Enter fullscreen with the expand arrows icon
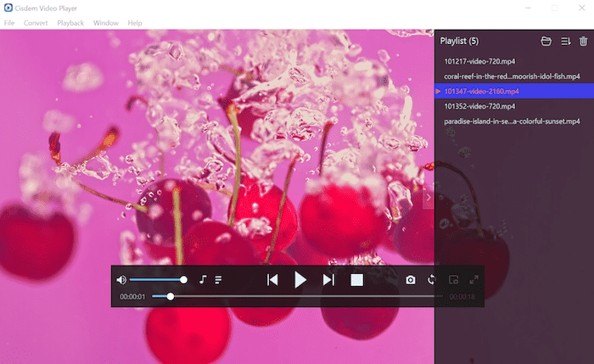This screenshot has height=364, width=594. point(474,280)
